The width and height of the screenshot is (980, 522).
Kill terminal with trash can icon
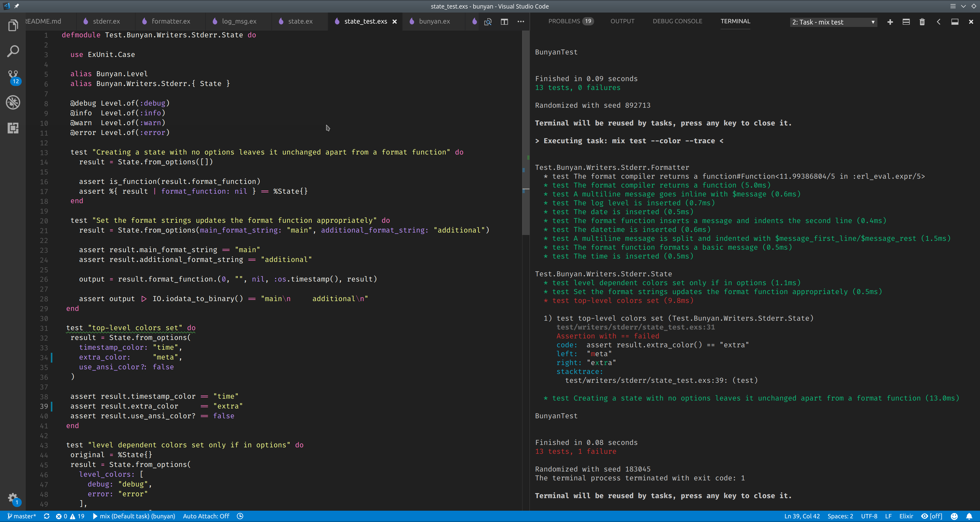pyautogui.click(x=922, y=22)
